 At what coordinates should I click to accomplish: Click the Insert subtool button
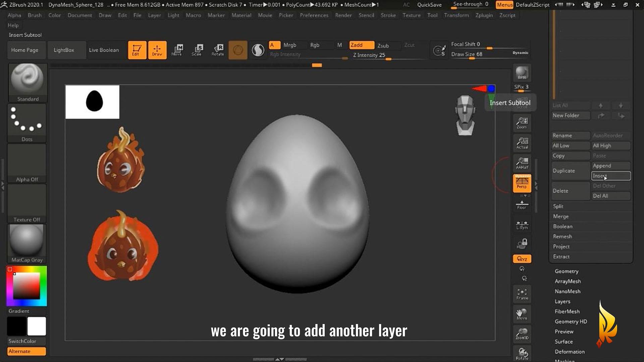(x=611, y=176)
